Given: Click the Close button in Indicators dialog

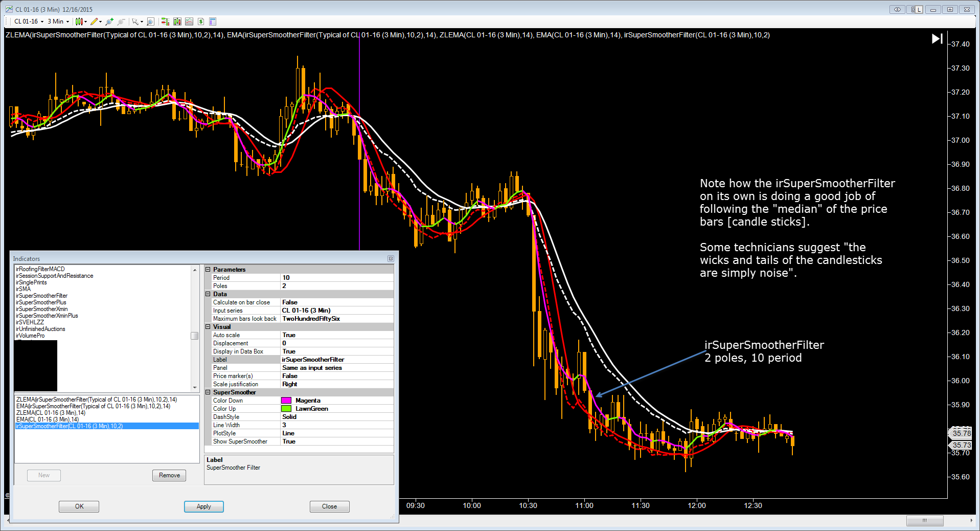Looking at the screenshot, I should pyautogui.click(x=330, y=506).
